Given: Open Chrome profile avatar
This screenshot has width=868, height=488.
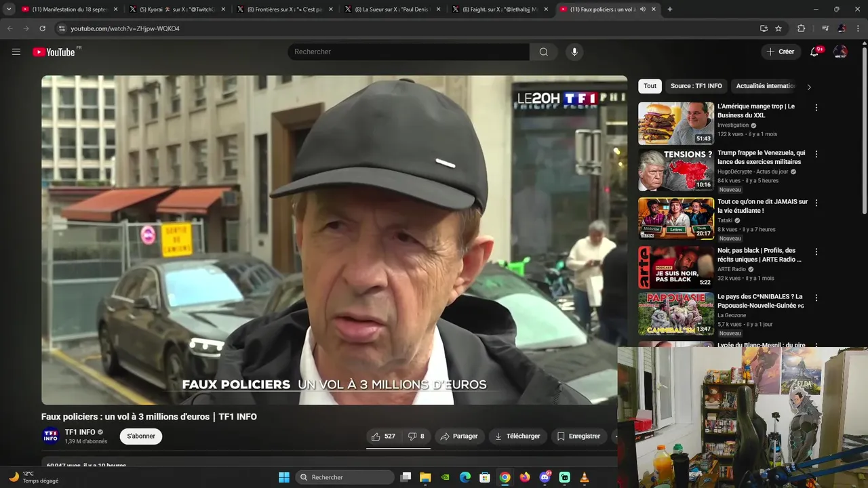Looking at the screenshot, I should click(x=842, y=28).
